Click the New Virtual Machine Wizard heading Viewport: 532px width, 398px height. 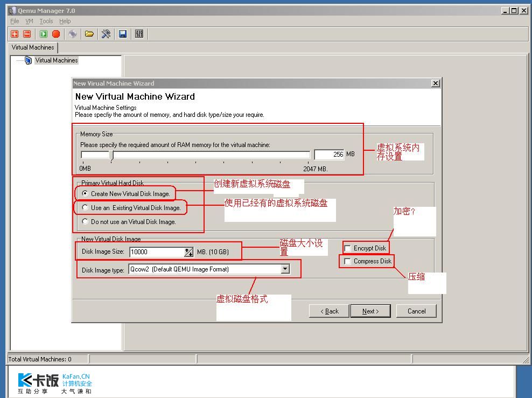click(x=135, y=97)
